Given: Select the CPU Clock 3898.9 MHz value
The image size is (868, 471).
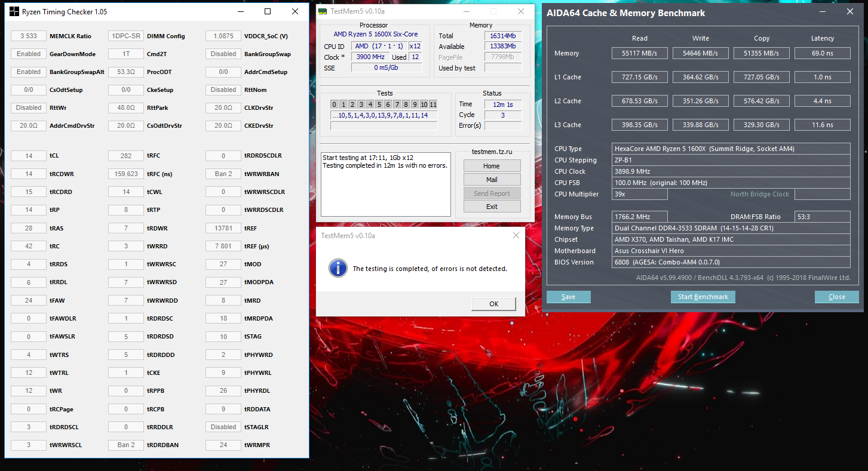Looking at the screenshot, I should [731, 171].
